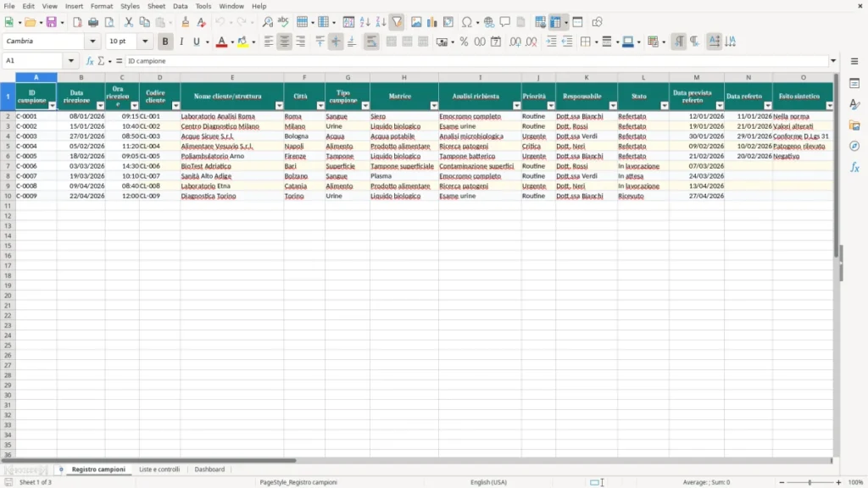Open filter dropdown for Città column

click(320, 106)
